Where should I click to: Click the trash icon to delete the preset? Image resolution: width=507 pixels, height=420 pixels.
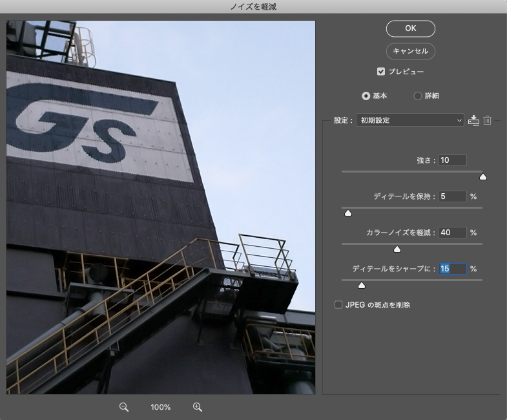coord(488,120)
